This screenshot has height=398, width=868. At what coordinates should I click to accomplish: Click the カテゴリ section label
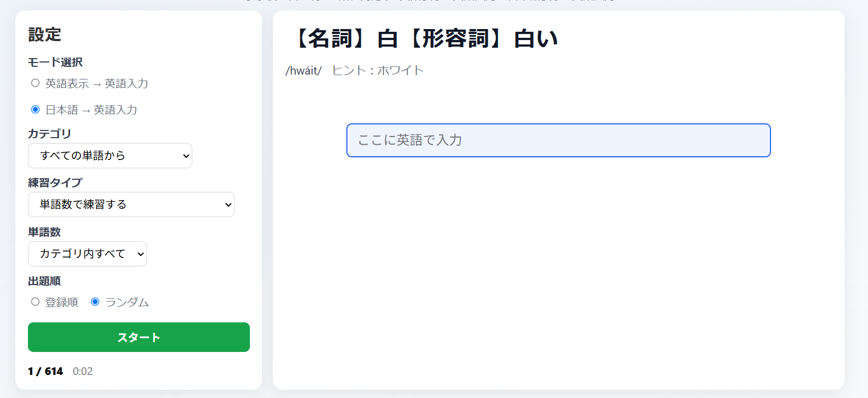[50, 134]
